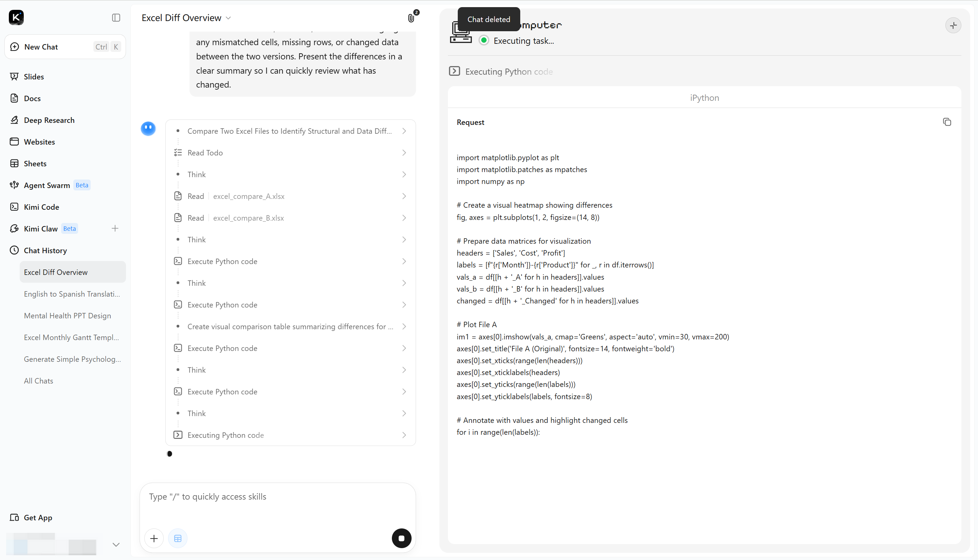Stop the running task

401,538
